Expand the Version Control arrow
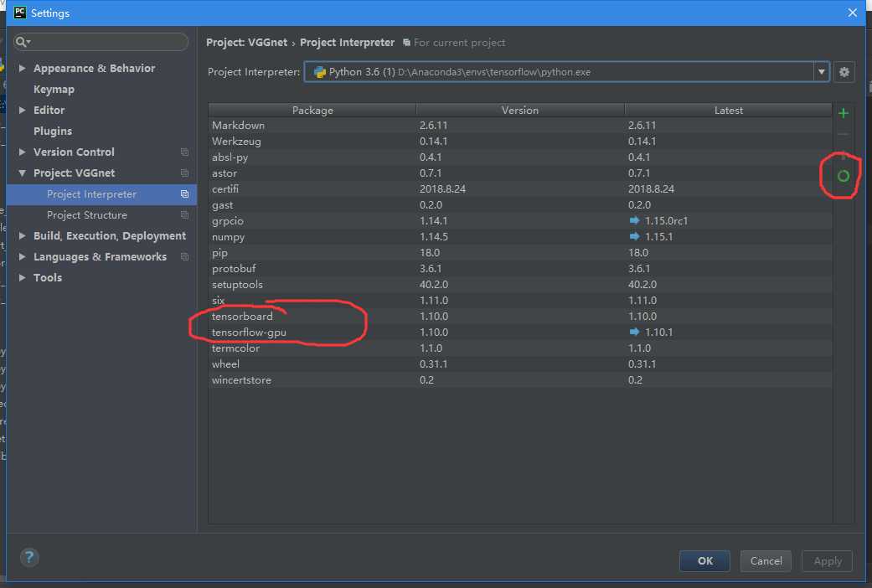Screen dimensions: 872x588 click(x=23, y=152)
